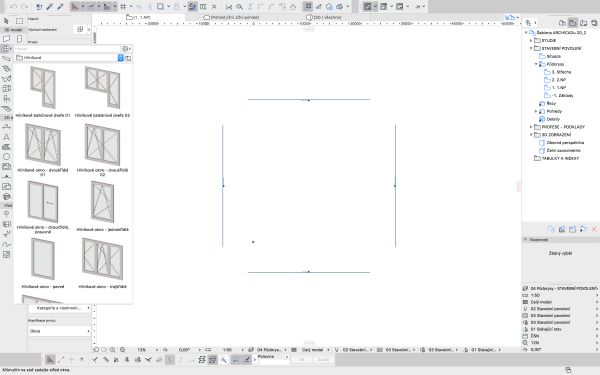
Task: Switch to the 3D / všechno tab
Action: tap(324, 17)
